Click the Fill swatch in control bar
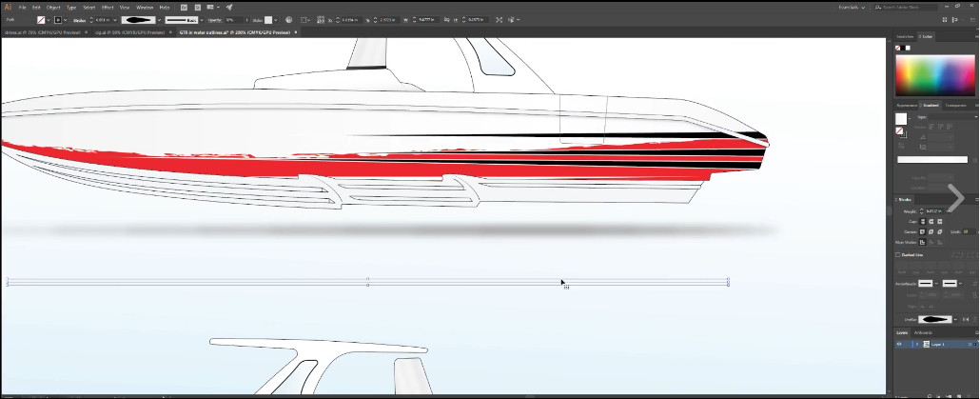 [x=41, y=19]
